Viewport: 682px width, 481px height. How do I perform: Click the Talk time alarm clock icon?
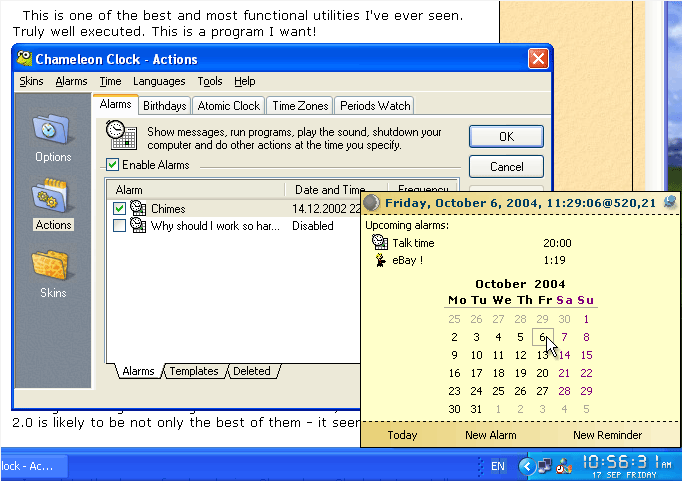380,242
